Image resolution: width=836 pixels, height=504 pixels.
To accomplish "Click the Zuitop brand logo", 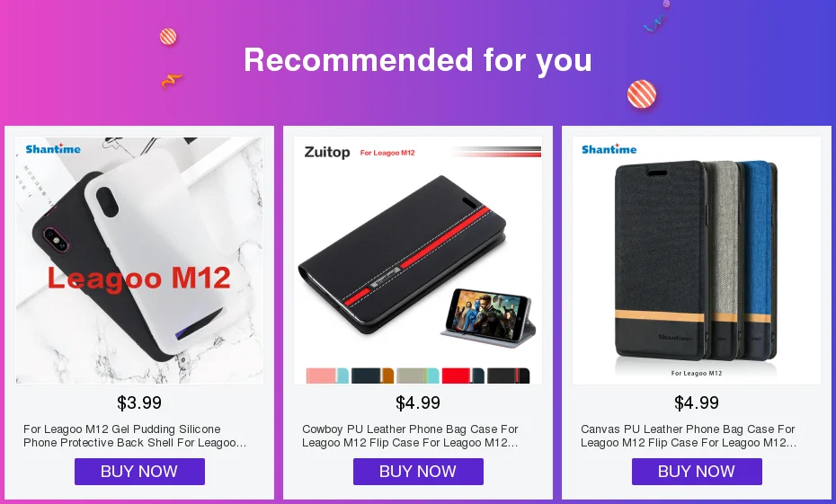I will coord(327,153).
